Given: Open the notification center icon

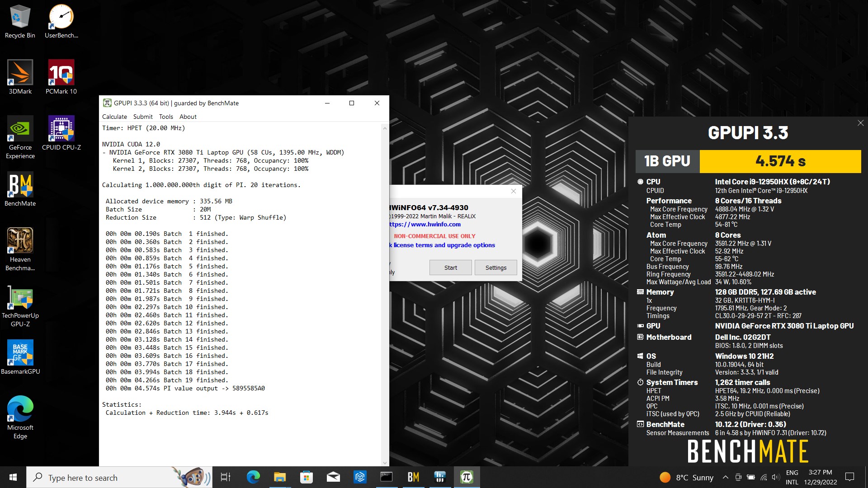Looking at the screenshot, I should (850, 477).
